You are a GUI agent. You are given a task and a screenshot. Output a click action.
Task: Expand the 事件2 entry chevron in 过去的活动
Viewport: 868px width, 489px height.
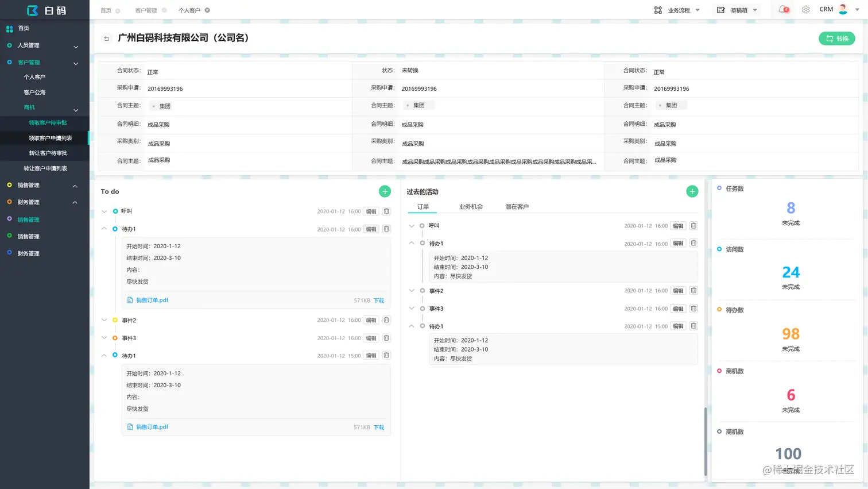pyautogui.click(x=411, y=291)
